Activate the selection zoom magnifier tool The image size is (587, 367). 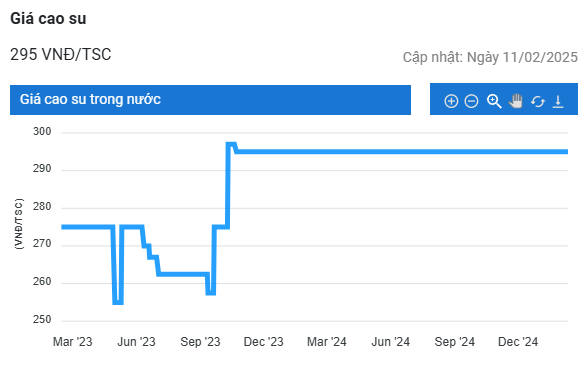494,101
